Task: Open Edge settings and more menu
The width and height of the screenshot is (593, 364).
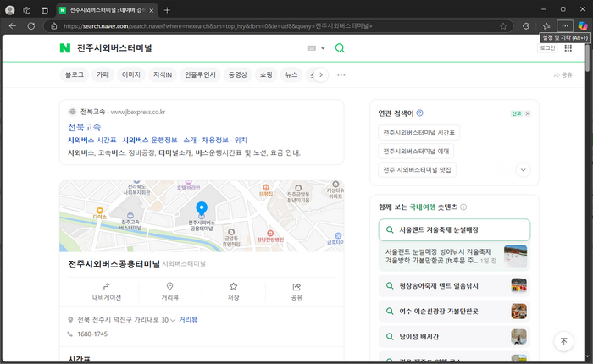Action: coord(565,26)
